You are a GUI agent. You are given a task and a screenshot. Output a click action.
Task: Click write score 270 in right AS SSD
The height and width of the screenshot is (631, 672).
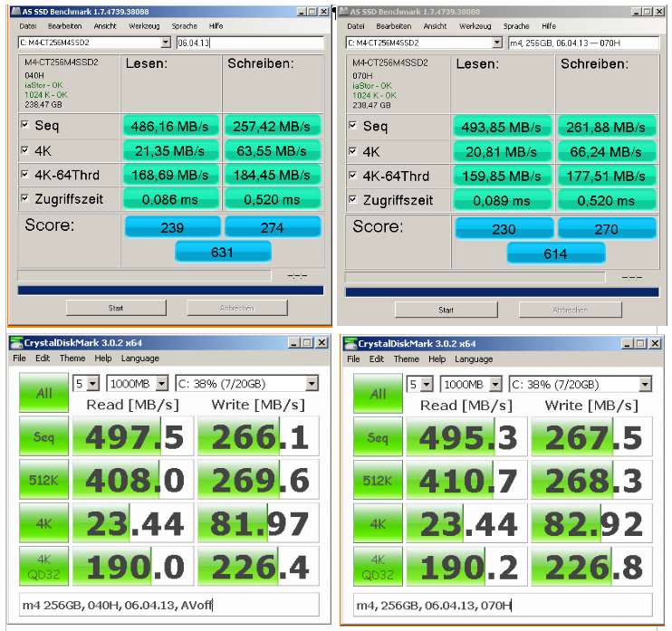pyautogui.click(x=607, y=229)
